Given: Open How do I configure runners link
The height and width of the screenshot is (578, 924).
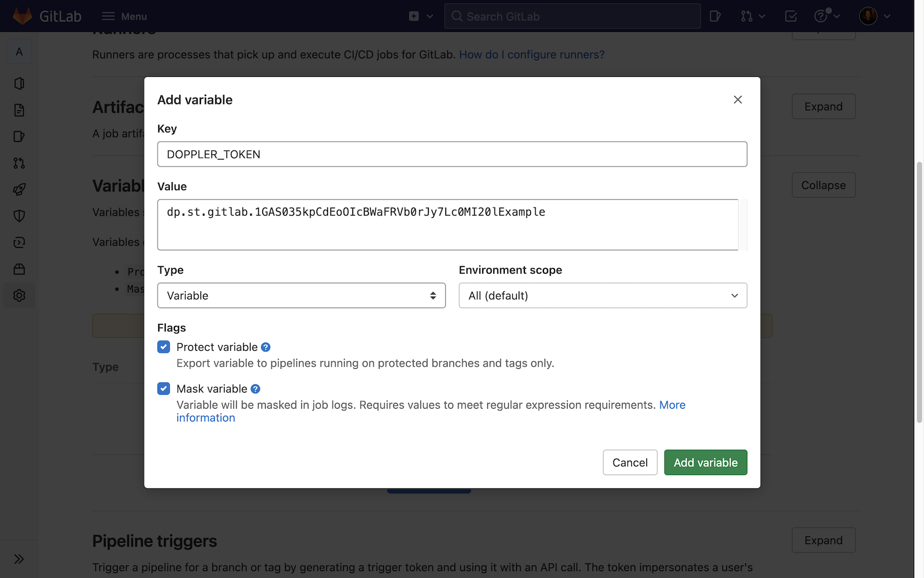Looking at the screenshot, I should (x=532, y=54).
